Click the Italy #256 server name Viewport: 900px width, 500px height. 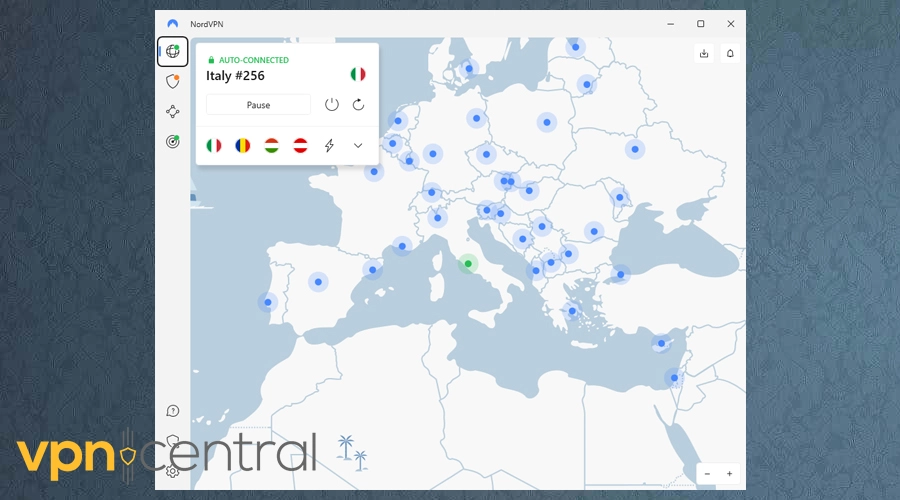click(235, 76)
